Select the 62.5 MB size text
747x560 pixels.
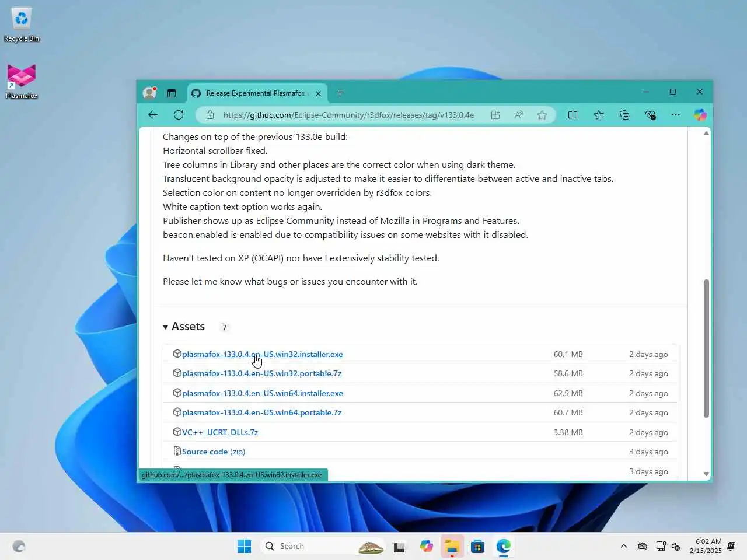pos(568,393)
